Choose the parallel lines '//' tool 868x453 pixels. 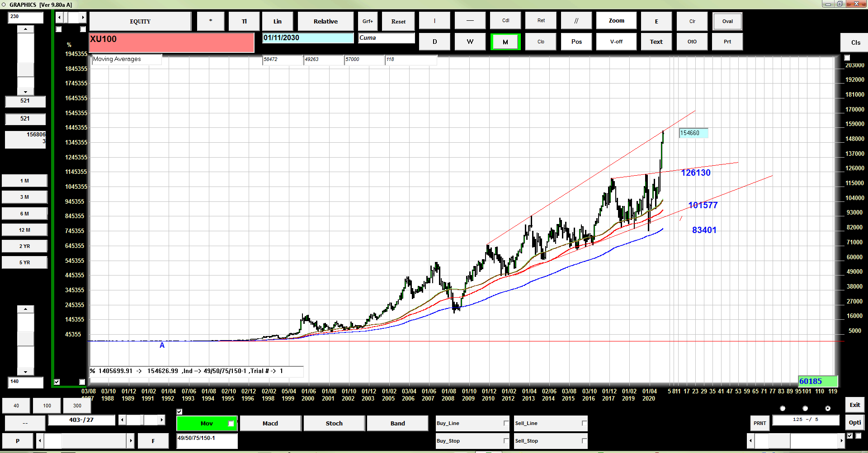click(576, 21)
